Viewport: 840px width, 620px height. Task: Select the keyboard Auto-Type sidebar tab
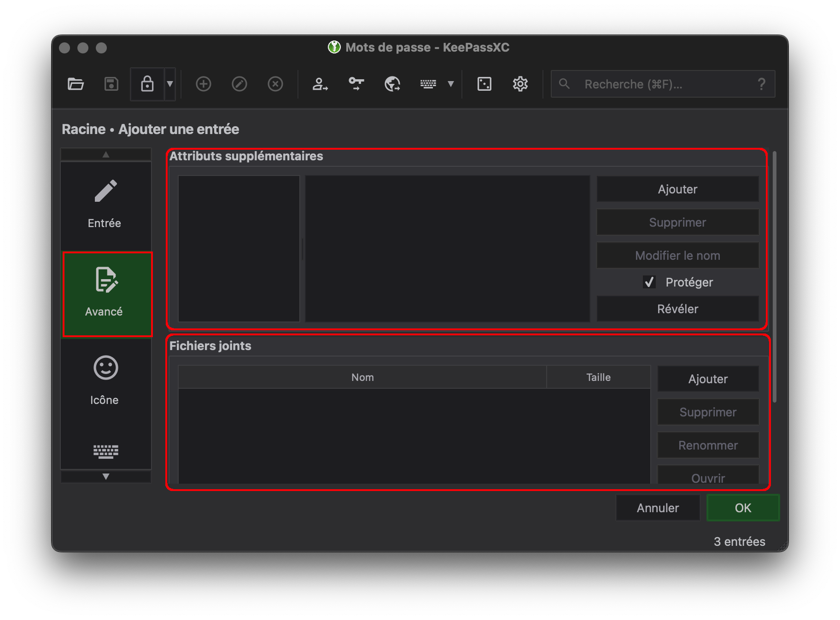106,451
